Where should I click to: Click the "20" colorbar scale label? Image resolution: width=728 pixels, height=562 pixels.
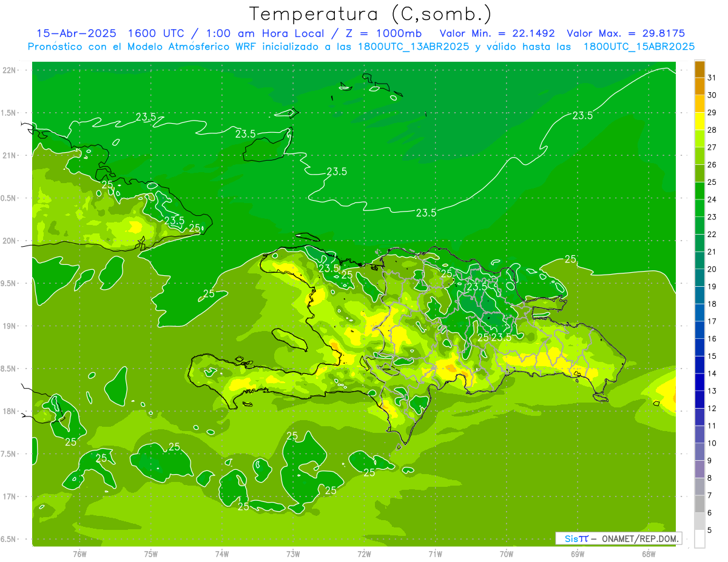tap(712, 269)
